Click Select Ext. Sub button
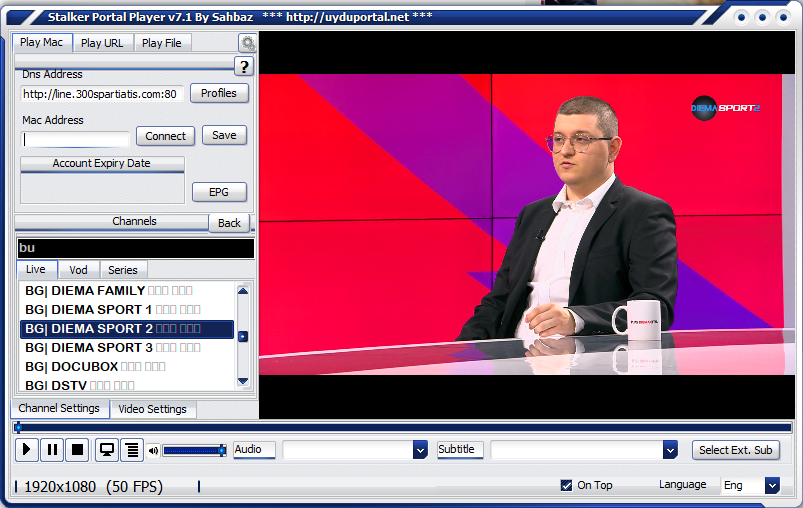Image resolution: width=803 pixels, height=508 pixels. (736, 450)
